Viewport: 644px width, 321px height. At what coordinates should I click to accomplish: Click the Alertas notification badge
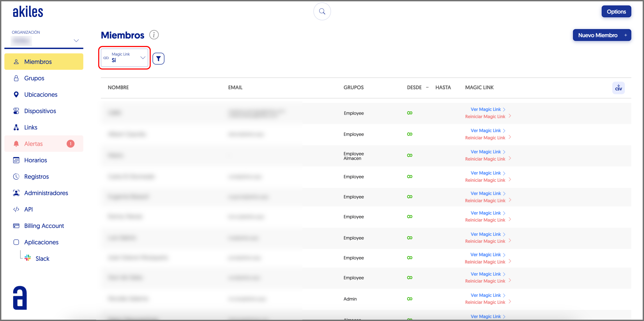coord(70,143)
